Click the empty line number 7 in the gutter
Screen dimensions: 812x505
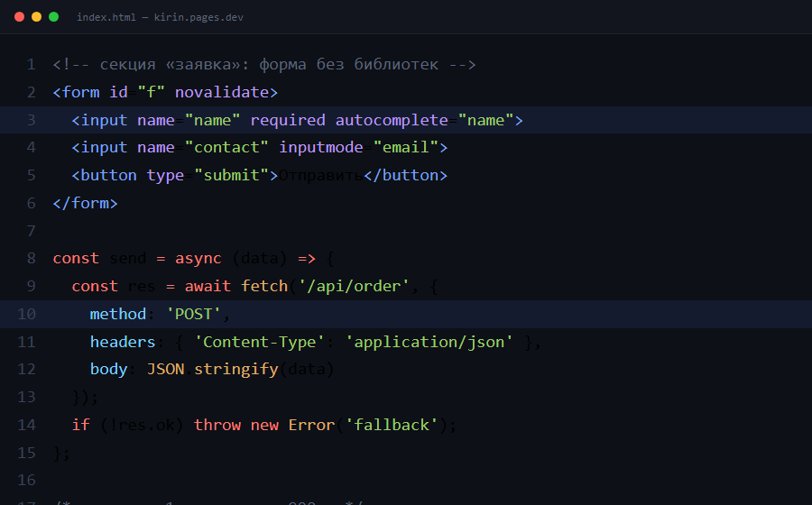pyautogui.click(x=31, y=231)
